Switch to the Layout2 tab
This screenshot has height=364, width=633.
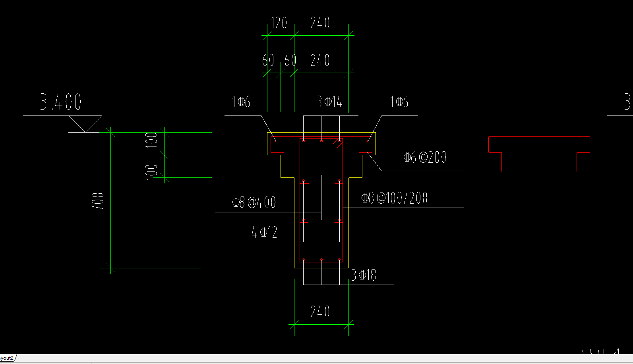click(x=7, y=358)
